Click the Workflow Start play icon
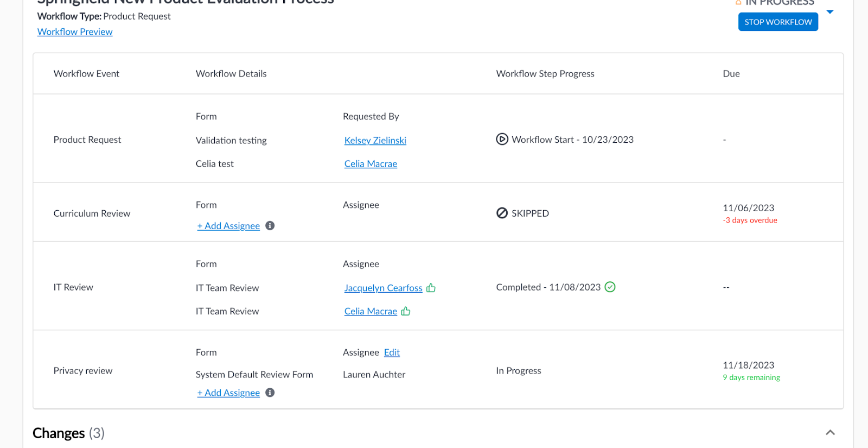868x448 pixels. point(502,140)
